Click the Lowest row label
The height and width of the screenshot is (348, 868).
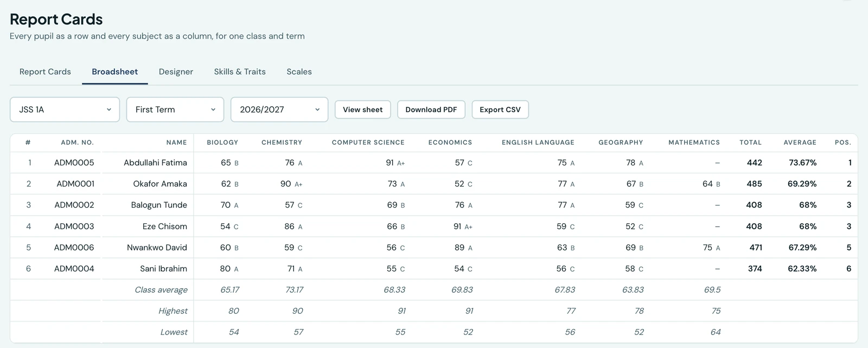click(x=174, y=332)
